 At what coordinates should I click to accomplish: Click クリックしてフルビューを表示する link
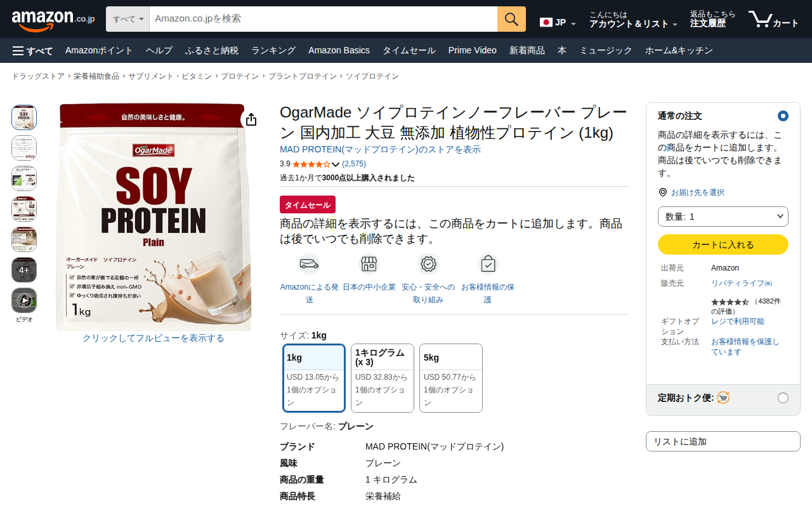(154, 338)
